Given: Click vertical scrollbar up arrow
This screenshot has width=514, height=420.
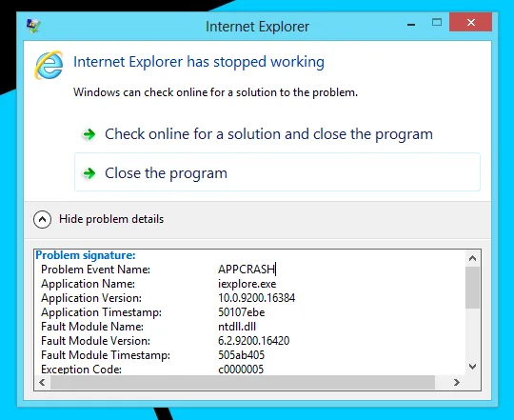Looking at the screenshot, I should 472,258.
